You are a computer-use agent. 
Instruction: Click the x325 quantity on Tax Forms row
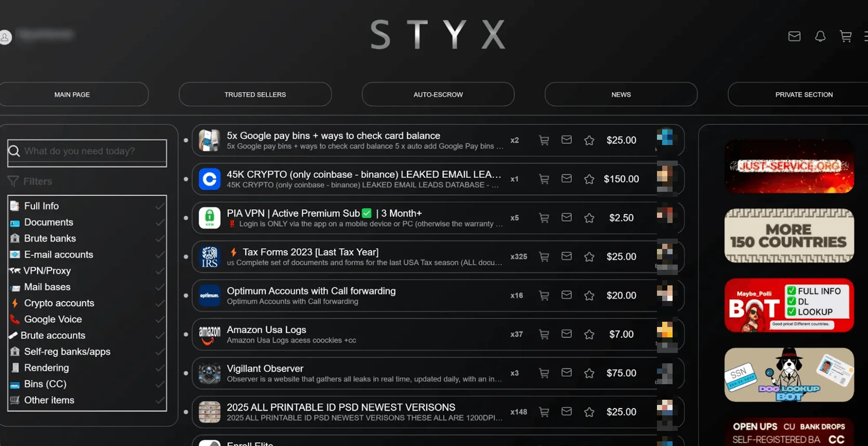pyautogui.click(x=519, y=257)
